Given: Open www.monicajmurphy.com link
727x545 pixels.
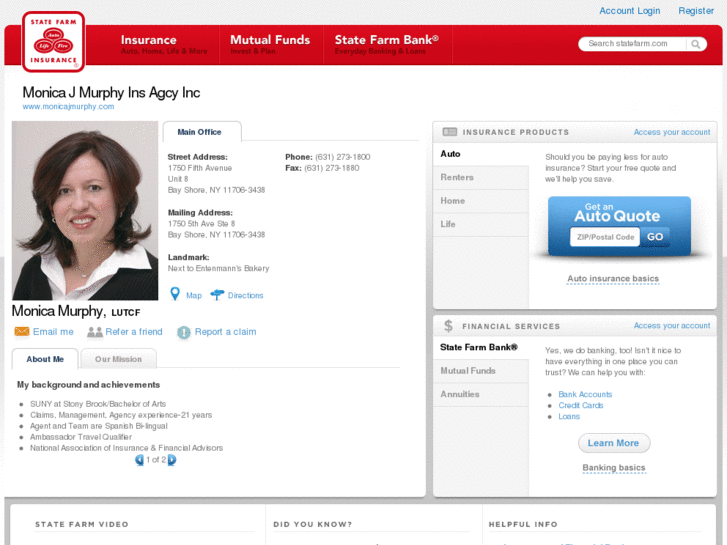Looking at the screenshot, I should point(68,106).
